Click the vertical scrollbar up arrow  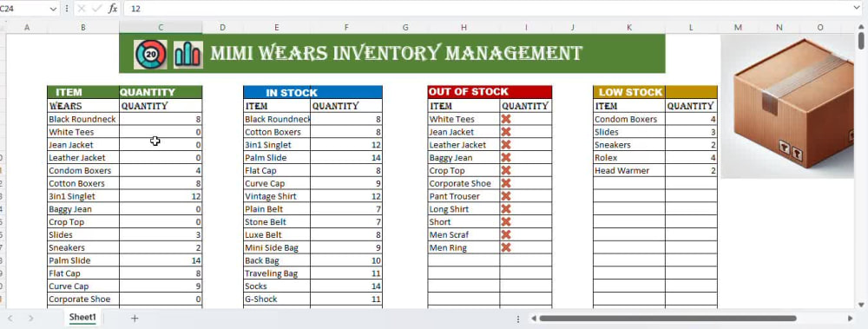coord(861,27)
